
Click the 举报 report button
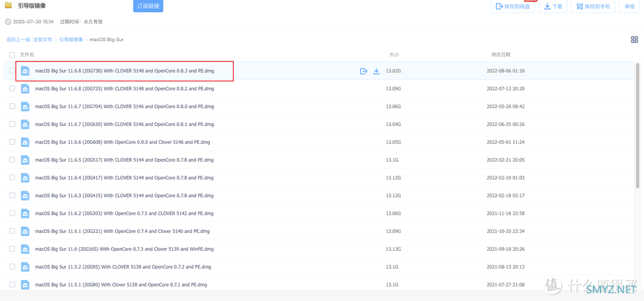pyautogui.click(x=630, y=7)
